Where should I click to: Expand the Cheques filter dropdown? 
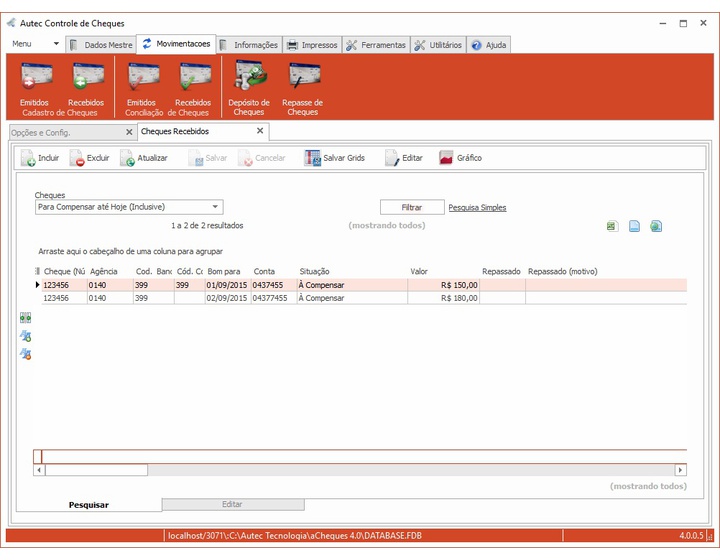(215, 207)
